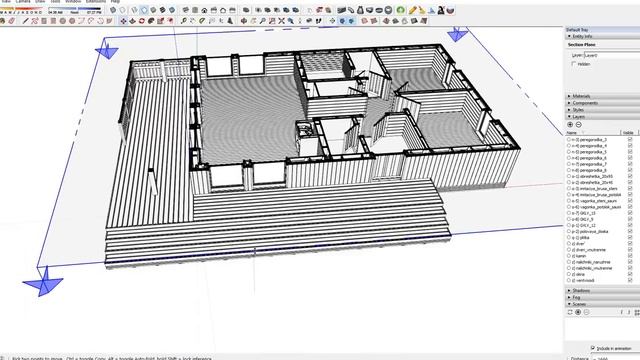Sort layers by the Name column header
The width and height of the screenshot is (640, 360).
coord(572,133)
